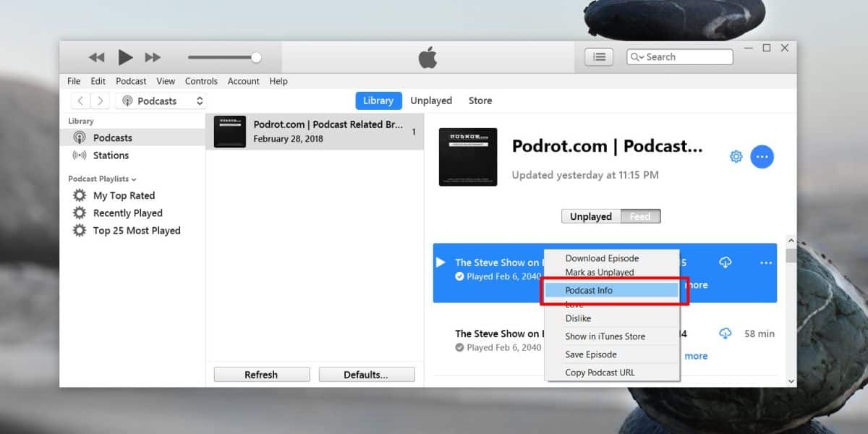Download the highlighted episode via cloud icon
868x434 pixels.
[x=725, y=263]
